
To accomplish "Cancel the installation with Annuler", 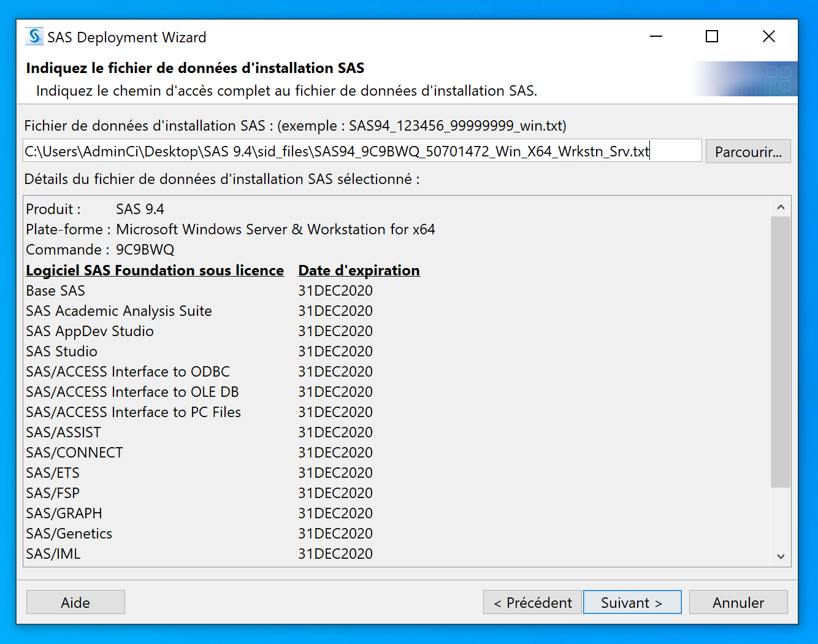I will (x=738, y=602).
